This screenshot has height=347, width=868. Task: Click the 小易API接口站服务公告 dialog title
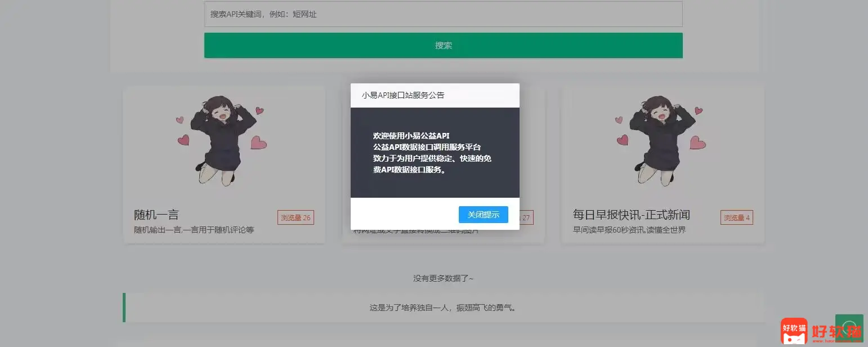pyautogui.click(x=403, y=95)
